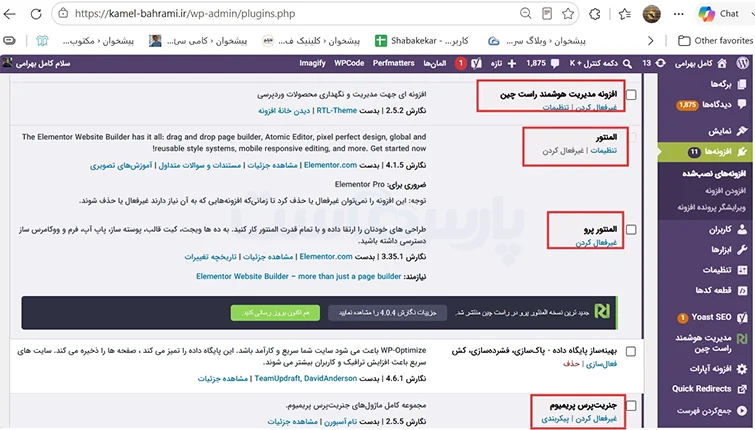Click green هم اکنون بروز رسانی کنید button
This screenshot has width=755, height=430.
275,313
